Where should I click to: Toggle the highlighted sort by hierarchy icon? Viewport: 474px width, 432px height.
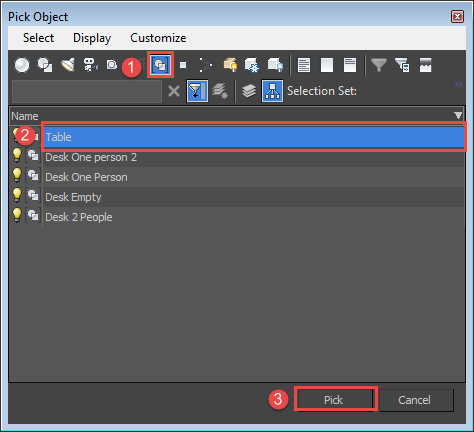click(272, 91)
